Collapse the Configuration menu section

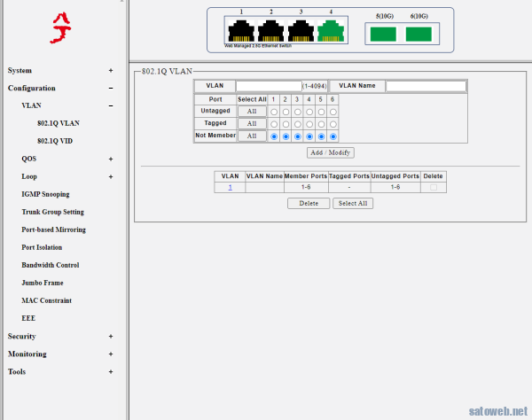111,89
